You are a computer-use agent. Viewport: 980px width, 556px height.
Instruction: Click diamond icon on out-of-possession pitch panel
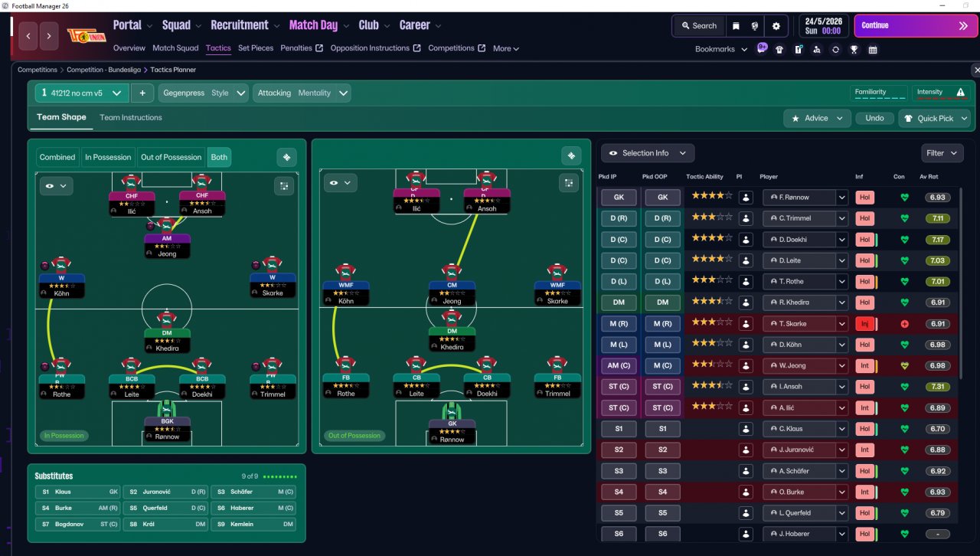[571, 156]
